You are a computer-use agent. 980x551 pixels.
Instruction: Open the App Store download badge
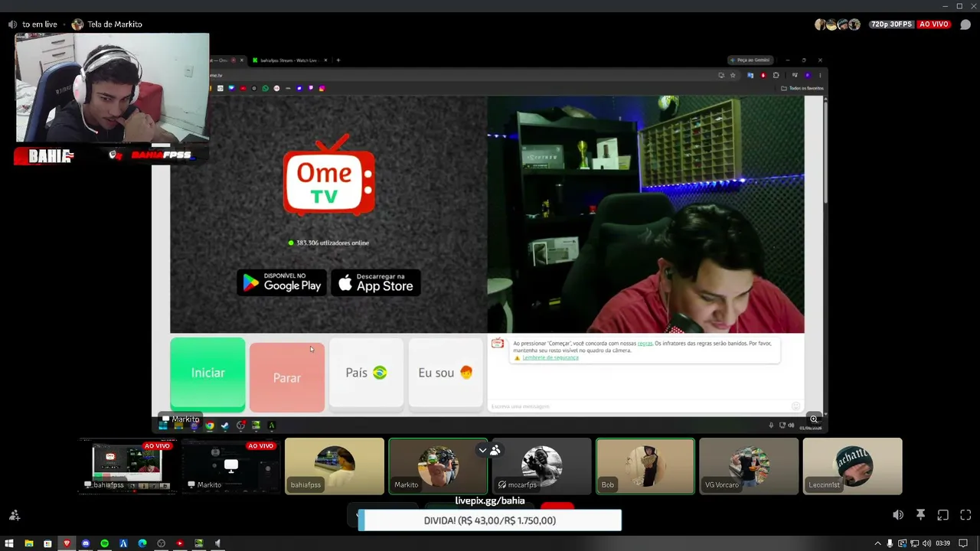coord(376,283)
